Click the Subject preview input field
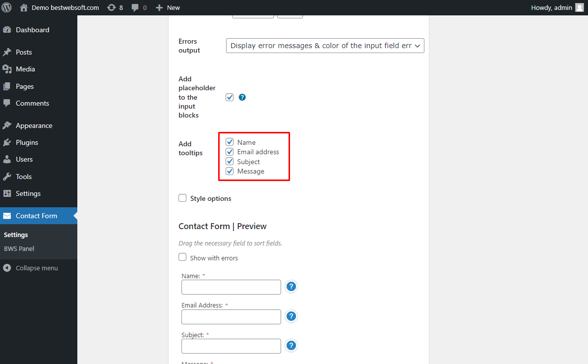The image size is (588, 364). (231, 346)
